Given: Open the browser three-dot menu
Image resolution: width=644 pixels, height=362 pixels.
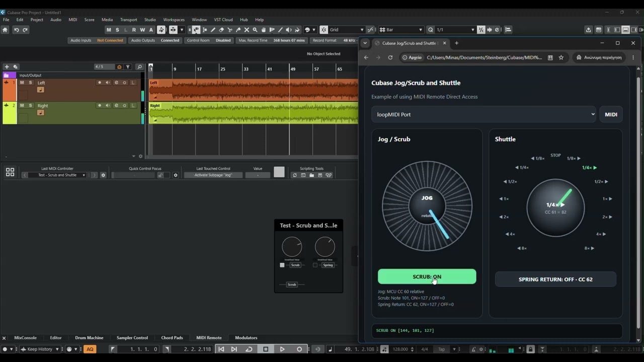Looking at the screenshot, I should click(x=633, y=57).
